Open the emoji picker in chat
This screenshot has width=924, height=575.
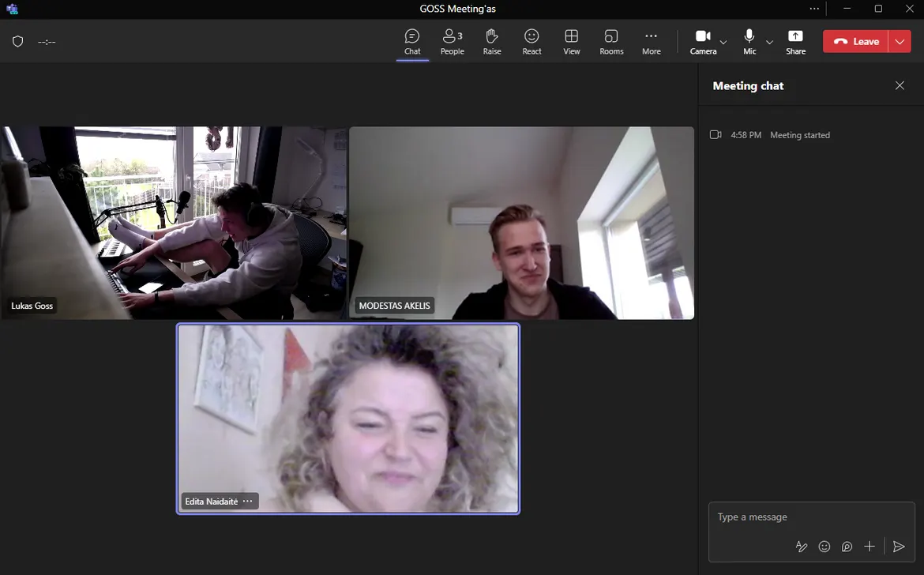(x=824, y=546)
